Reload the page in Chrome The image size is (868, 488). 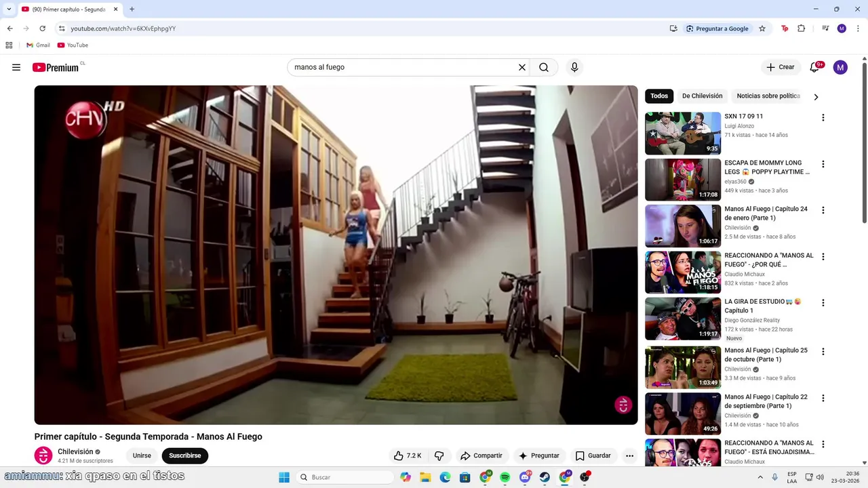43,28
